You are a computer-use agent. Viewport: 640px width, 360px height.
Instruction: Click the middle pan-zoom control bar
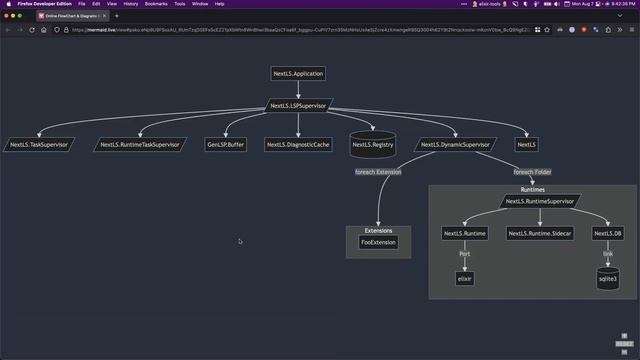click(624, 344)
